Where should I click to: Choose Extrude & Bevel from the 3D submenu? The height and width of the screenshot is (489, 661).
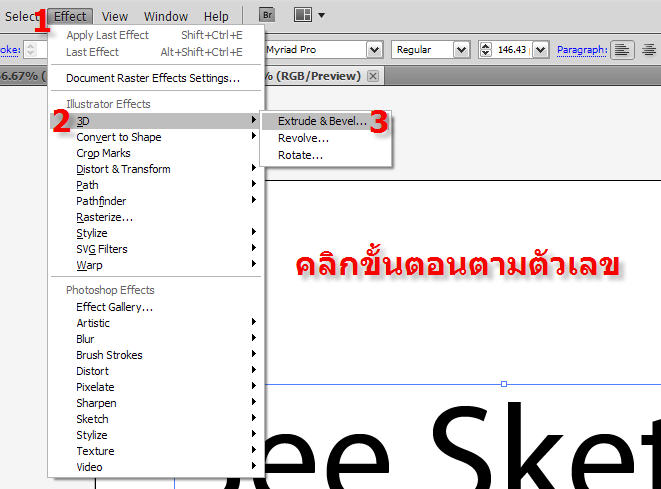click(x=322, y=121)
